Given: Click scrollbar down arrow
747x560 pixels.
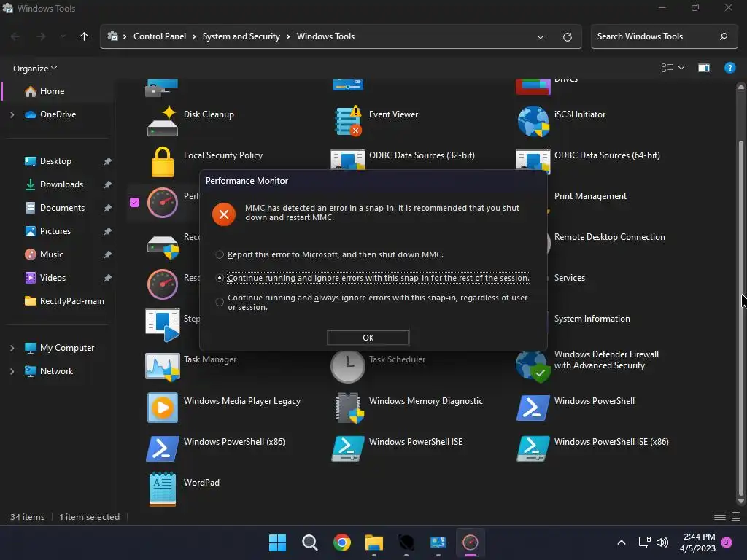Looking at the screenshot, I should tap(741, 501).
